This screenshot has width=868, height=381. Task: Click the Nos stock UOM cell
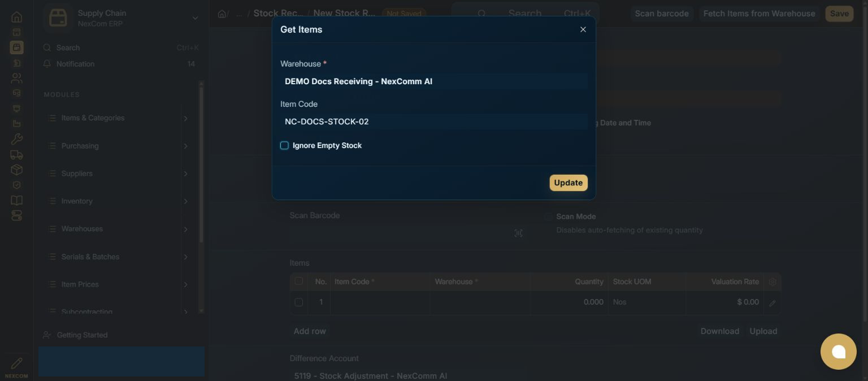point(647,302)
